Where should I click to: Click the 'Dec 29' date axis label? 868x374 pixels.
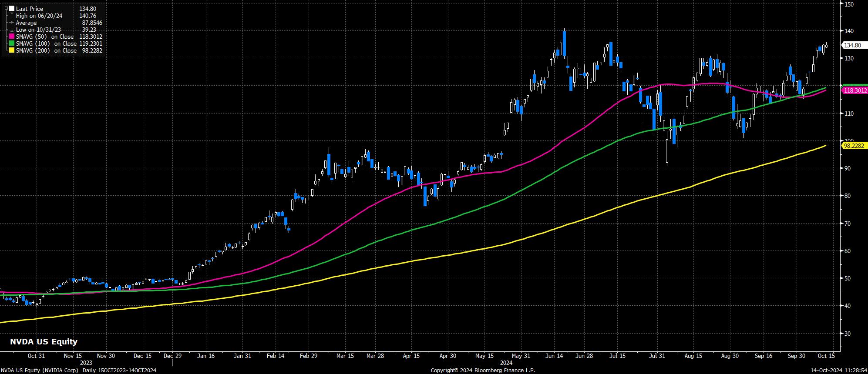point(173,356)
